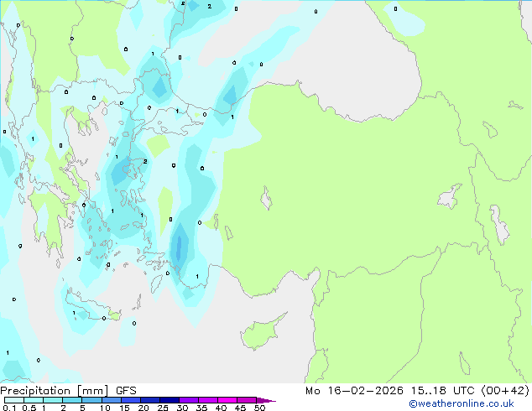
Task: Click the legend value "50"
Action: [x=259, y=408]
